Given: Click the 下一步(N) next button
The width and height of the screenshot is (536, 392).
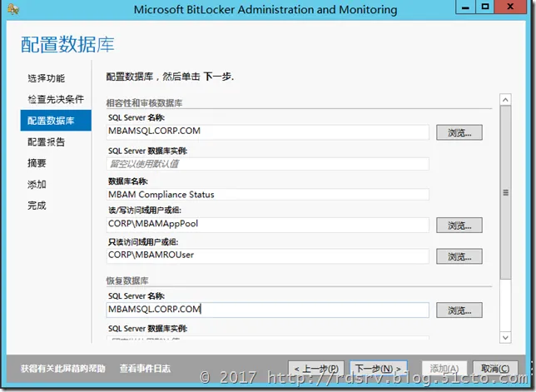Looking at the screenshot, I should pos(379,369).
